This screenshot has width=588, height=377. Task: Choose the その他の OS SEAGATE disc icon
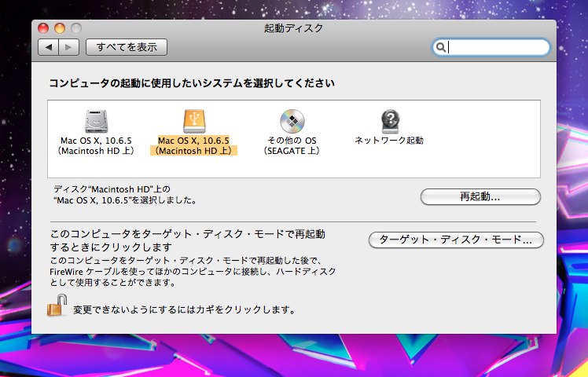click(292, 121)
